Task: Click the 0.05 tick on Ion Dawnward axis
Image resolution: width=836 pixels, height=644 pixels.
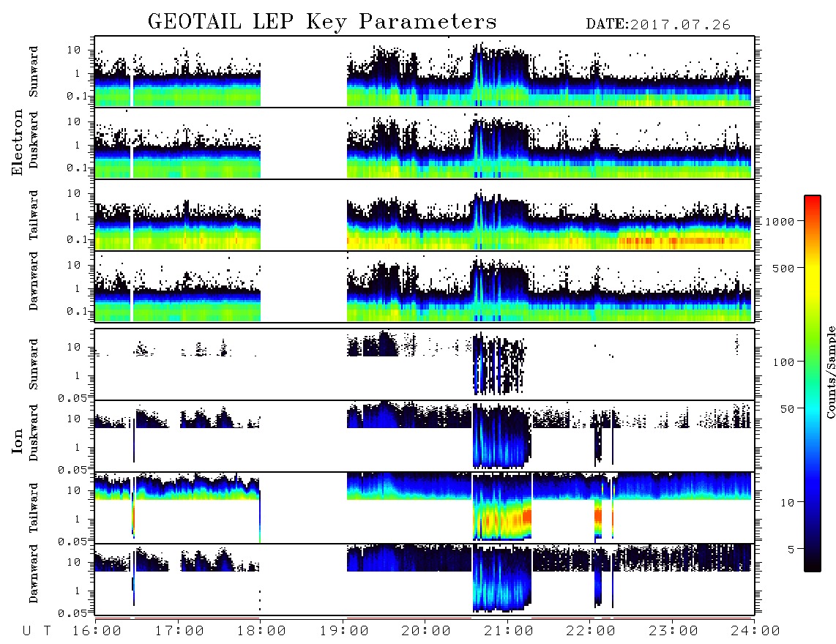Action: (x=72, y=613)
